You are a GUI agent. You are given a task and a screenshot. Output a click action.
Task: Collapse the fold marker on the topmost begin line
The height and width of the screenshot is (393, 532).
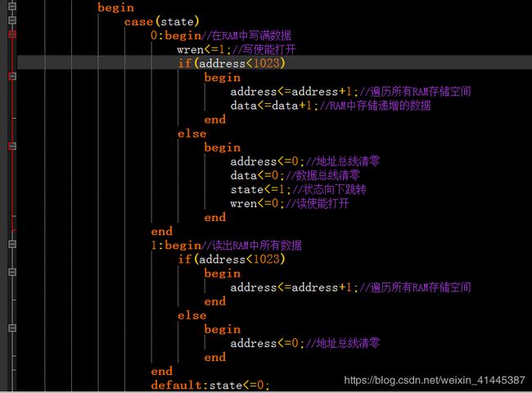coord(12,7)
